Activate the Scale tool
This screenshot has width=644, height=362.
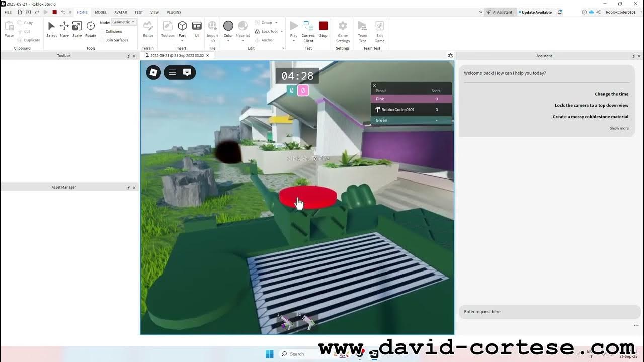click(x=77, y=29)
